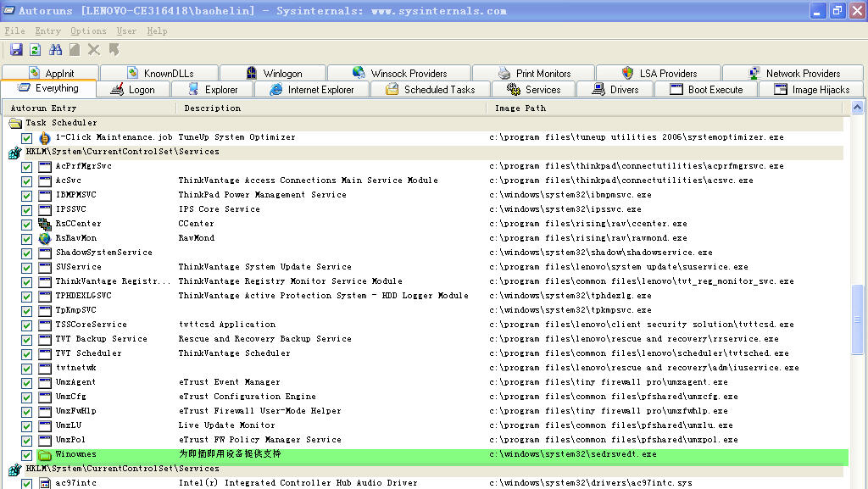This screenshot has width=868, height=489.
Task: Click the RsRavMon entry icon
Action: 45,238
